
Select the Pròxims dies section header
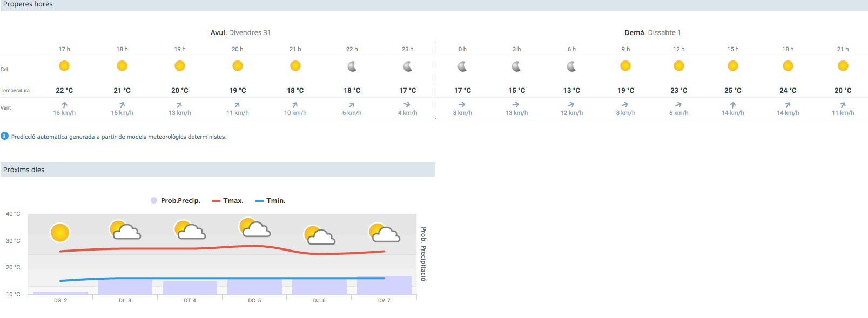pos(24,170)
